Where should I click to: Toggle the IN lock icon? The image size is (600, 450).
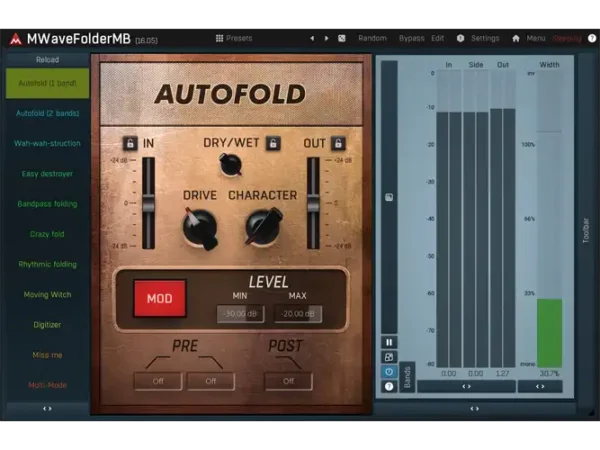coord(130,143)
